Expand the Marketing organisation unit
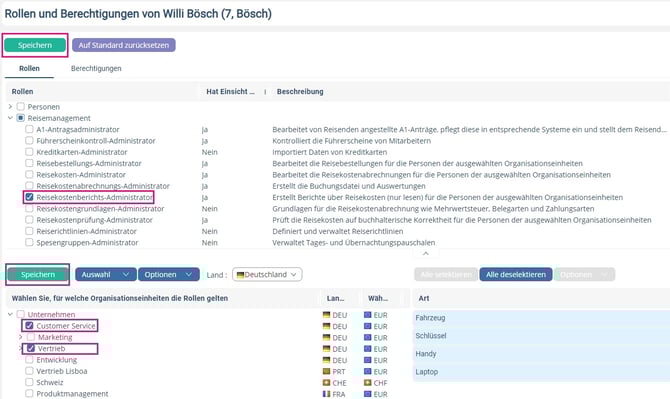The image size is (670, 399). (x=20, y=337)
